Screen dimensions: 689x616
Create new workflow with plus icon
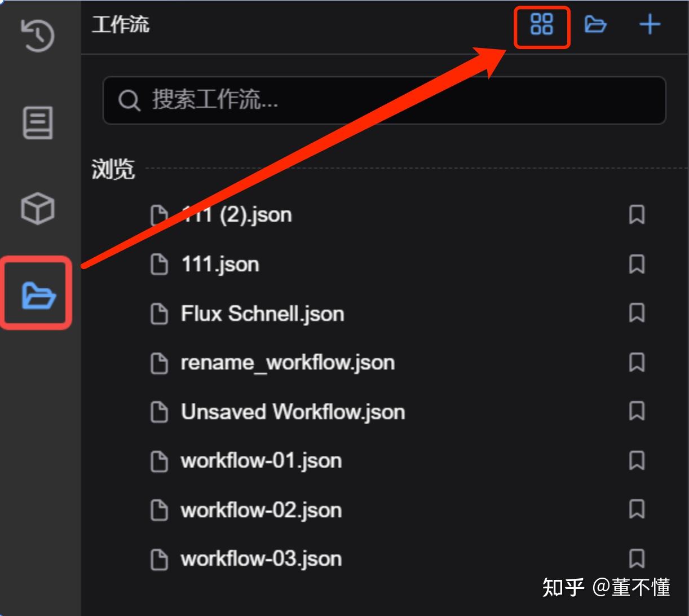[650, 24]
